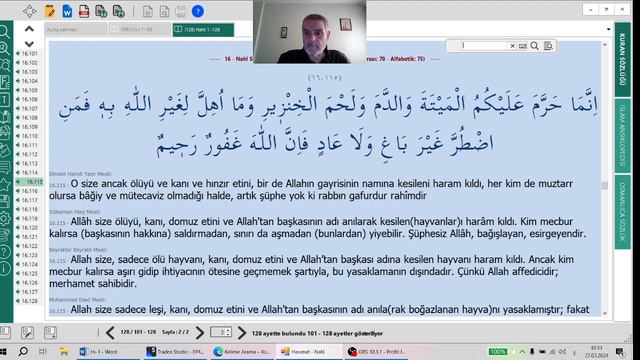
Task: Select verse 16.118 in the list
Action: pyautogui.click(x=29, y=209)
